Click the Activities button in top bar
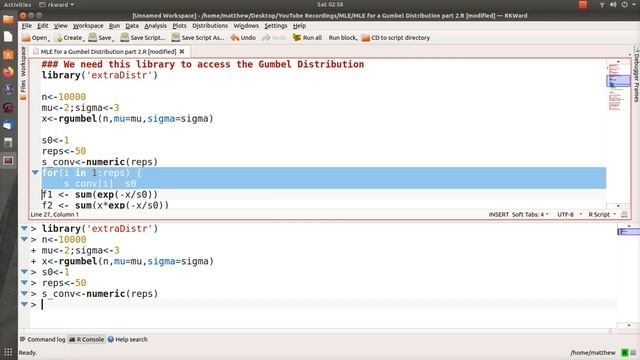The image size is (640, 360). tap(17, 4)
